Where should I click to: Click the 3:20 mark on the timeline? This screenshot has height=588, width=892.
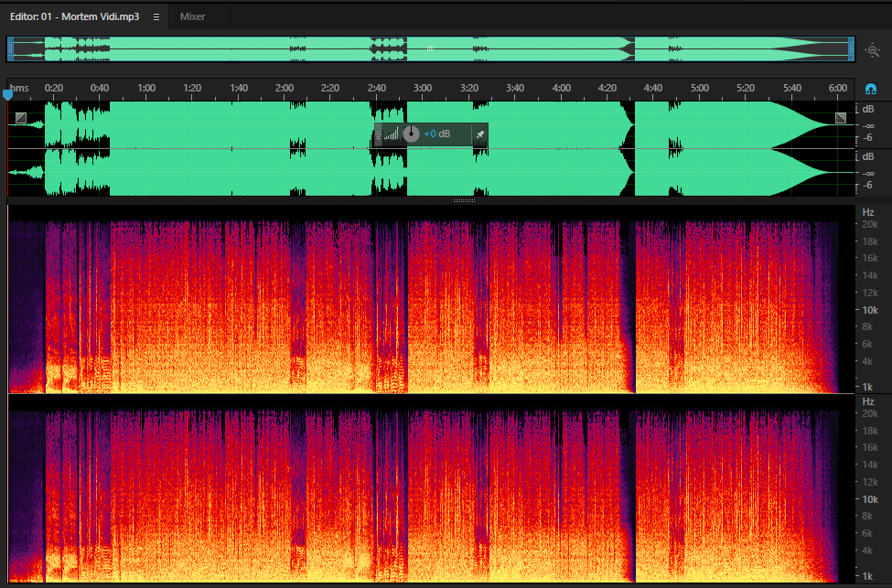coord(469,88)
